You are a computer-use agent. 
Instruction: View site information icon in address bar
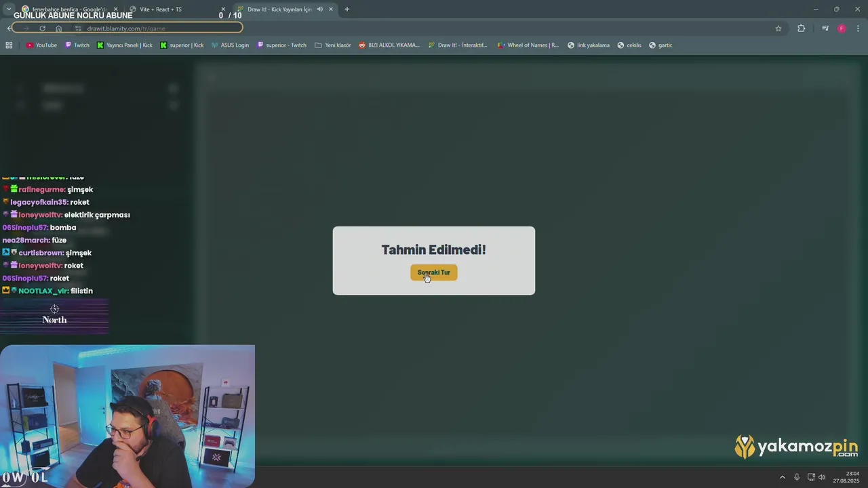pos(78,28)
